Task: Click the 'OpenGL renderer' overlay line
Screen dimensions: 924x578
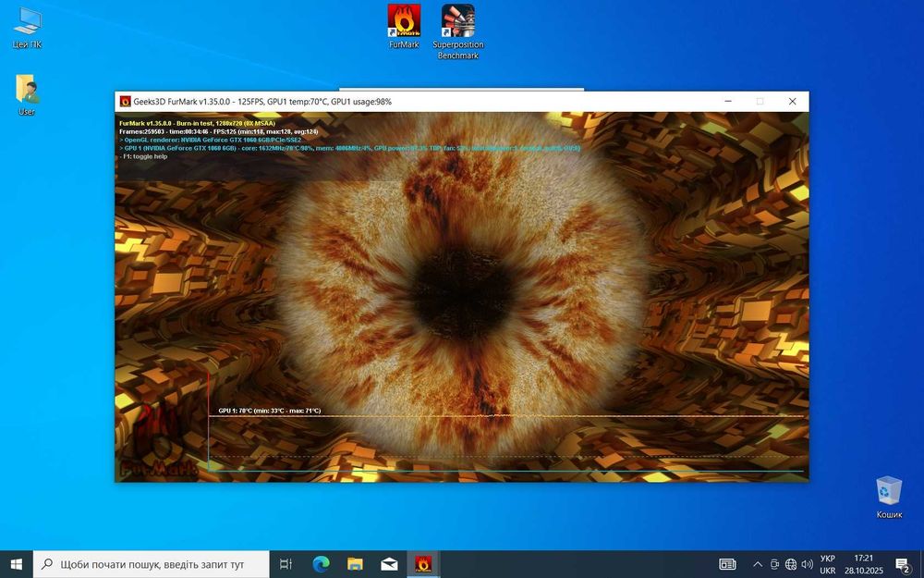Action: (x=211, y=141)
